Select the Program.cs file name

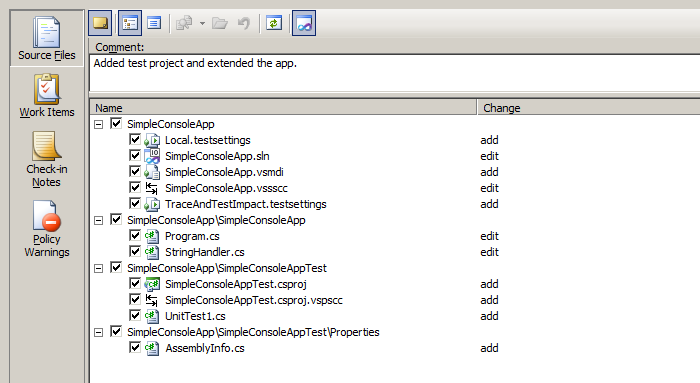tap(192, 236)
